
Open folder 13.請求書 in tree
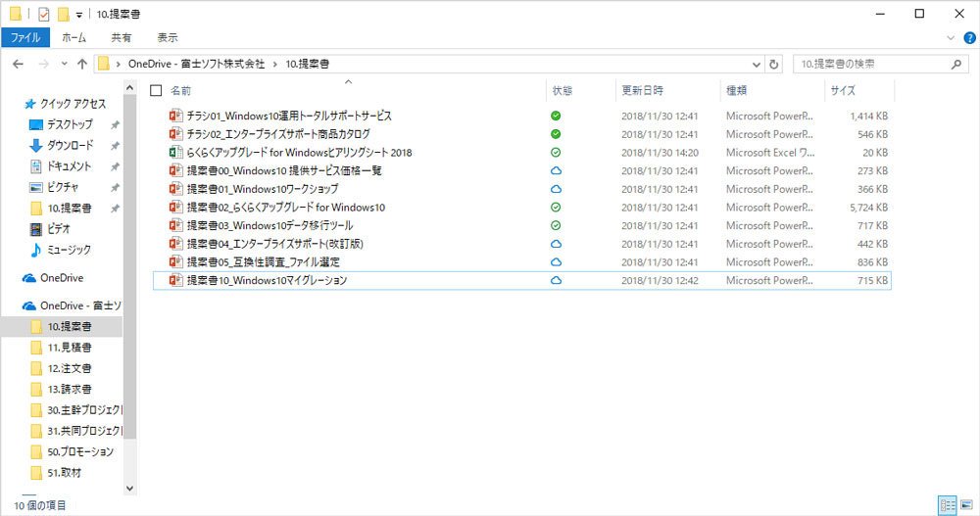coord(70,389)
